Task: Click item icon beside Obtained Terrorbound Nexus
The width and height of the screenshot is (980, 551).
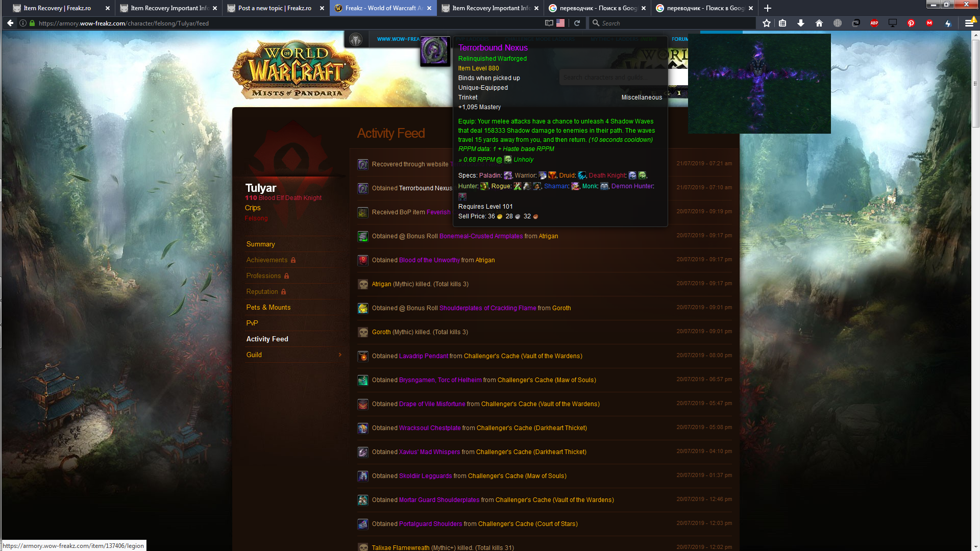Action: (363, 188)
